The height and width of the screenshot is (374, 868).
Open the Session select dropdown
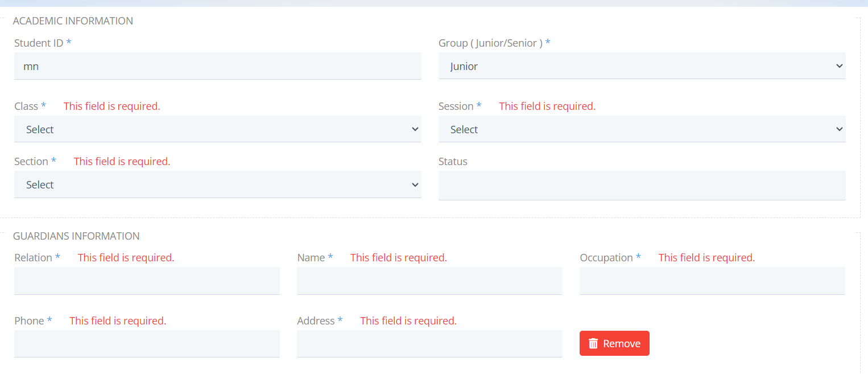[x=642, y=129]
